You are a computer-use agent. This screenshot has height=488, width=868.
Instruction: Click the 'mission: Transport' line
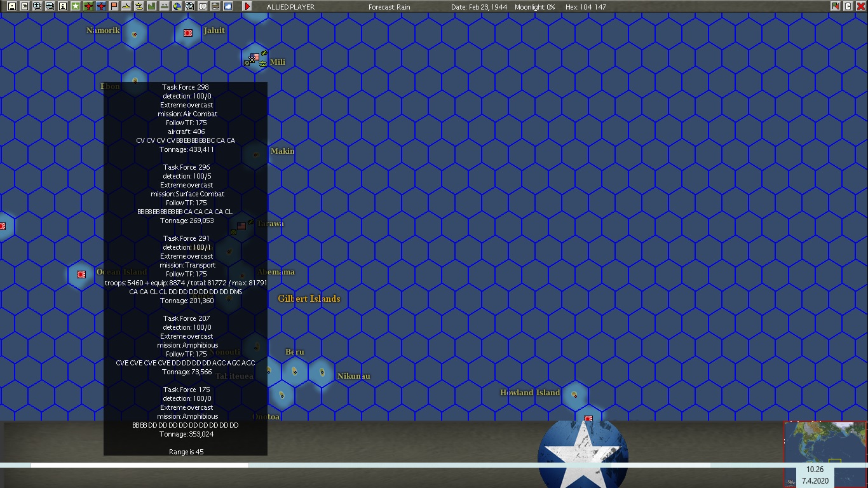point(187,265)
